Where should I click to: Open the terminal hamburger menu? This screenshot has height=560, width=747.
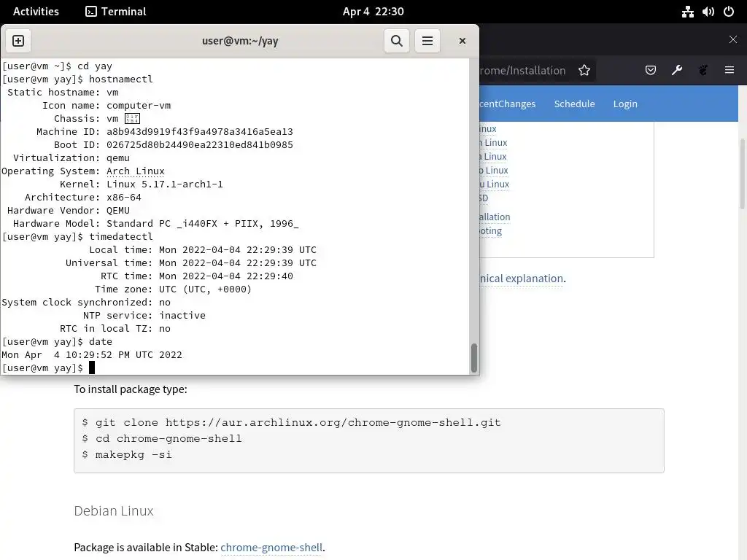tap(427, 41)
